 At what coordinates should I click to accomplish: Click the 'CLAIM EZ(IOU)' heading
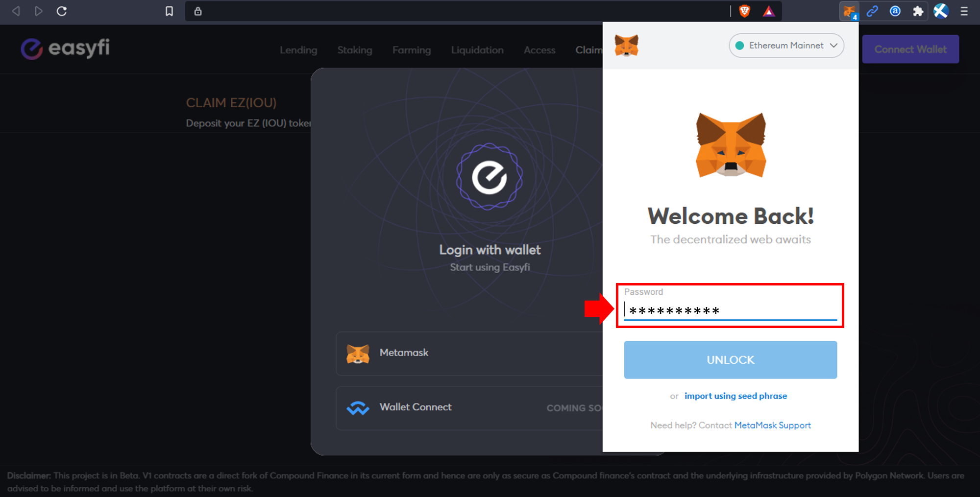click(x=231, y=103)
